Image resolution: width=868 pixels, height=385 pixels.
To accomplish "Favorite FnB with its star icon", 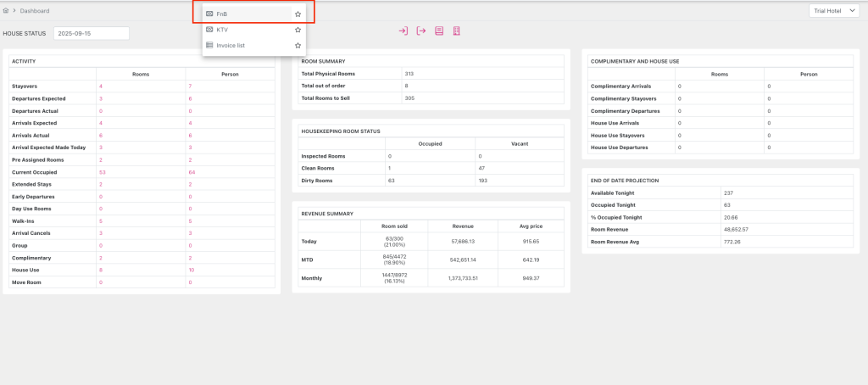I will pyautogui.click(x=298, y=14).
